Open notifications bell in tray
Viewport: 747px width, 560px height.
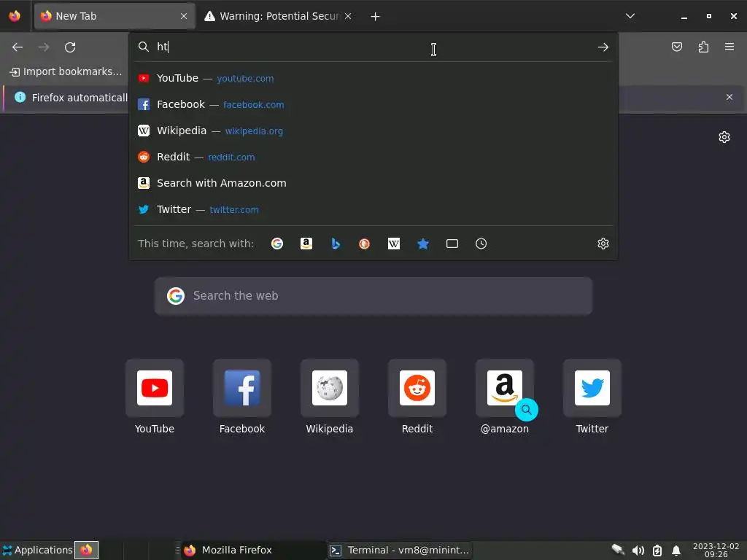[x=676, y=551]
